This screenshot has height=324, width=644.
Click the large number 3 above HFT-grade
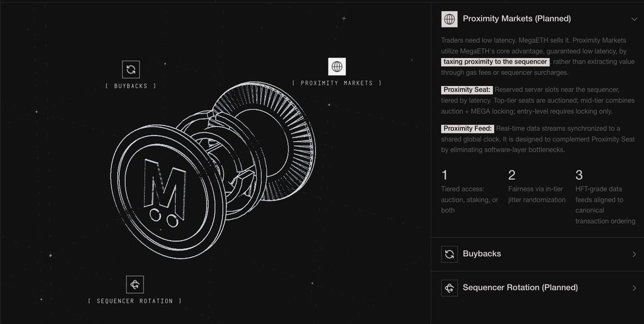(x=579, y=175)
